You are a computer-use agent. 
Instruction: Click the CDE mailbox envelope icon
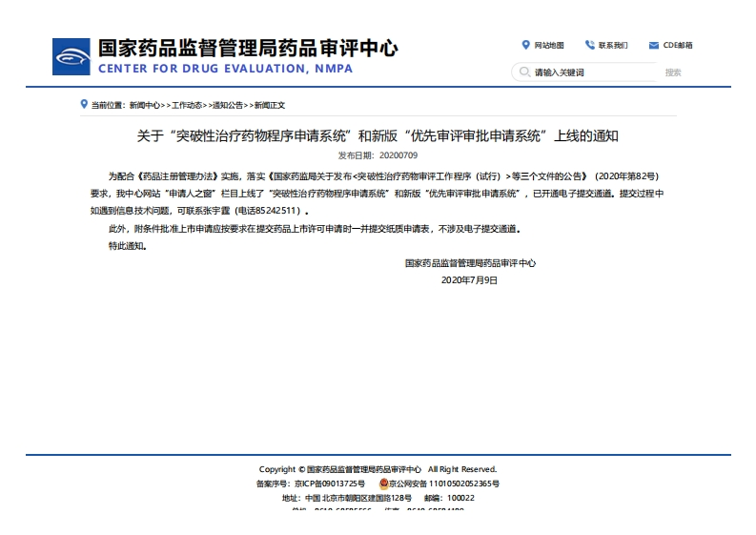(x=654, y=46)
